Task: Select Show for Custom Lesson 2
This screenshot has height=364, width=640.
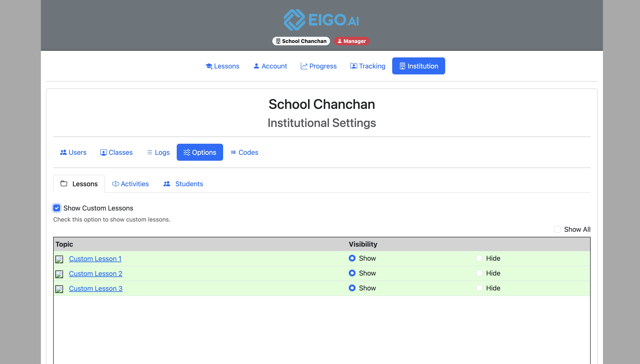Action: 352,273
